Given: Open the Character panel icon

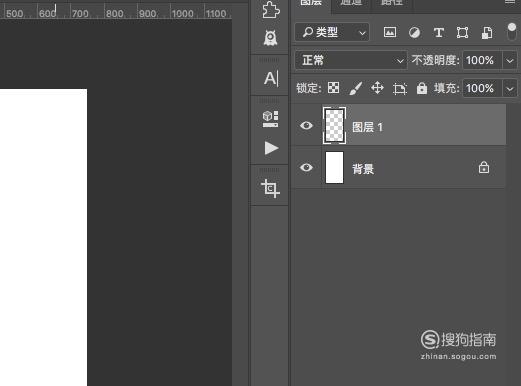Looking at the screenshot, I should coord(271,79).
